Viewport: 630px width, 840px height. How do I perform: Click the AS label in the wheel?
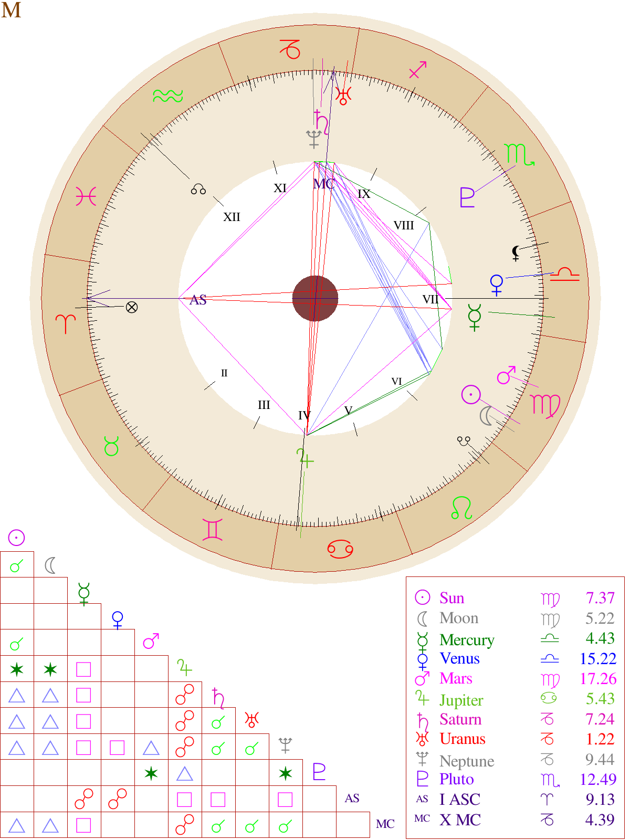[x=198, y=300]
